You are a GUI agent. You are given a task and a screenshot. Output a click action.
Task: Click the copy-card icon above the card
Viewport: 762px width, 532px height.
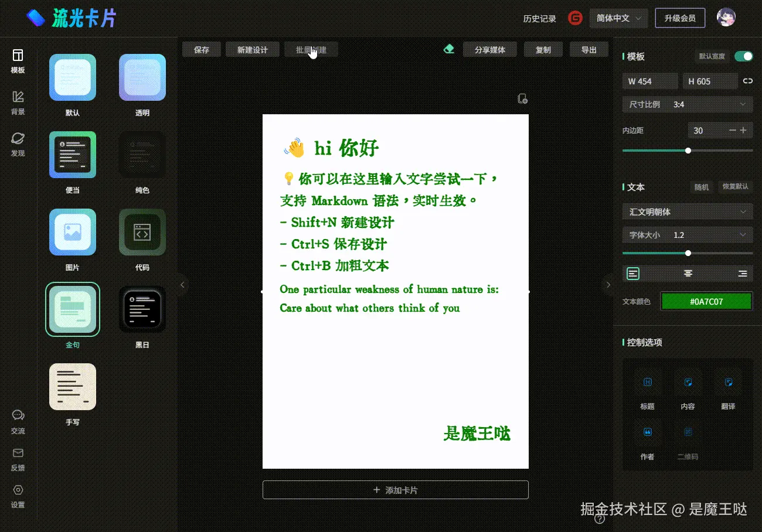(522, 98)
